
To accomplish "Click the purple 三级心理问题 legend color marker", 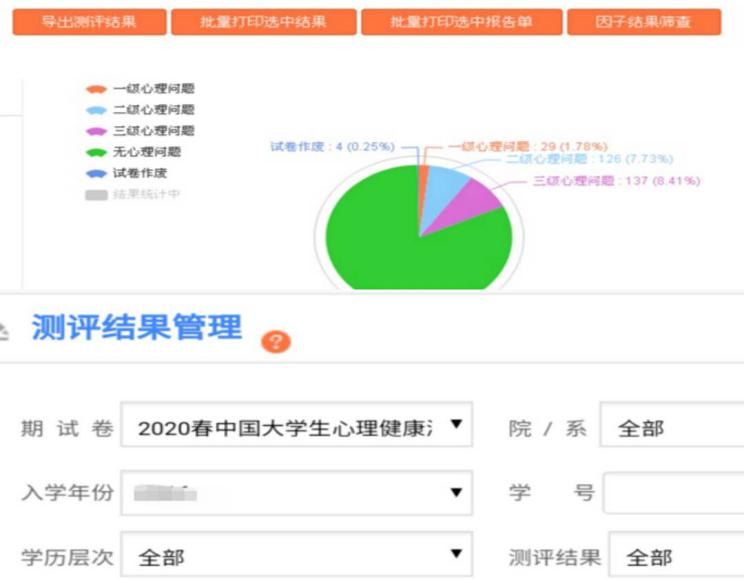I will [x=96, y=131].
